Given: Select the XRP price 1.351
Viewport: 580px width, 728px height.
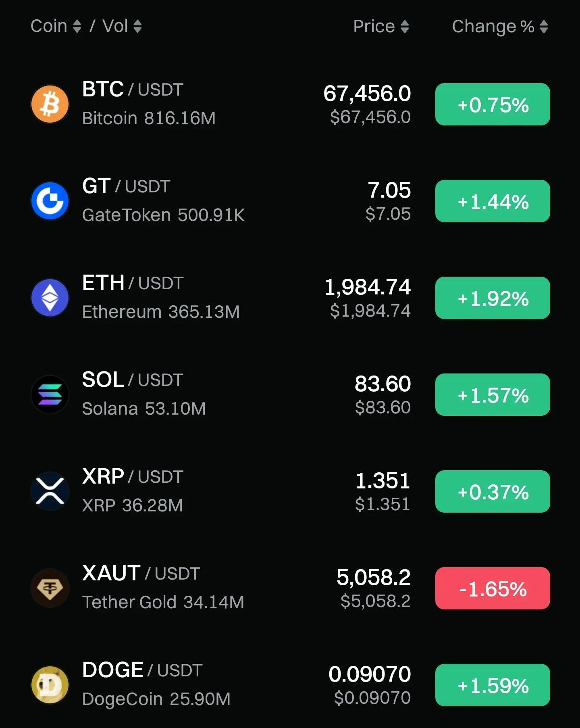Looking at the screenshot, I should point(383,481).
